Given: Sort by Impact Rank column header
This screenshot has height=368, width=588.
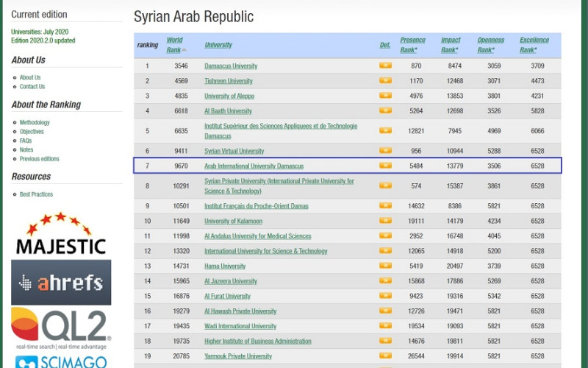Looking at the screenshot, I should coord(451,45).
